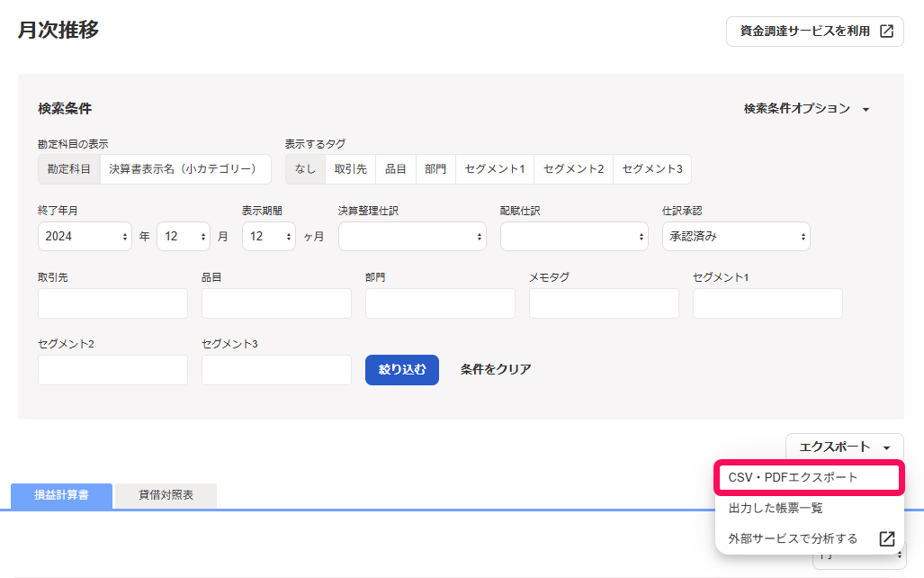Switch to the 貸借対照表 tab

tap(166, 495)
